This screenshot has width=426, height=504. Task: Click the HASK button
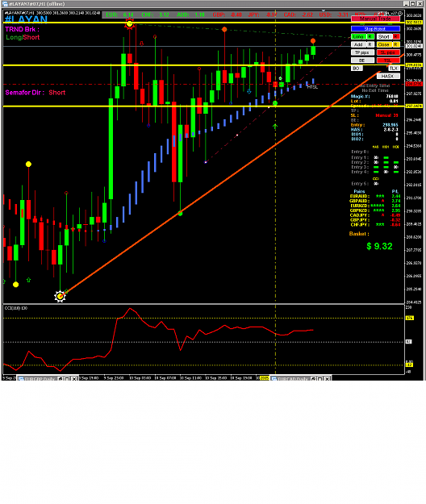[388, 76]
